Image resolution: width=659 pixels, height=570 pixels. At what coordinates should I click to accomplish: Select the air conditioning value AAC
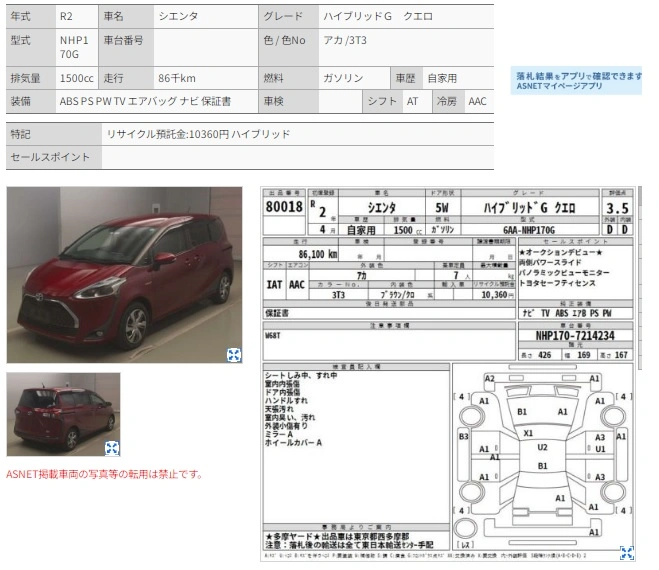(x=477, y=101)
